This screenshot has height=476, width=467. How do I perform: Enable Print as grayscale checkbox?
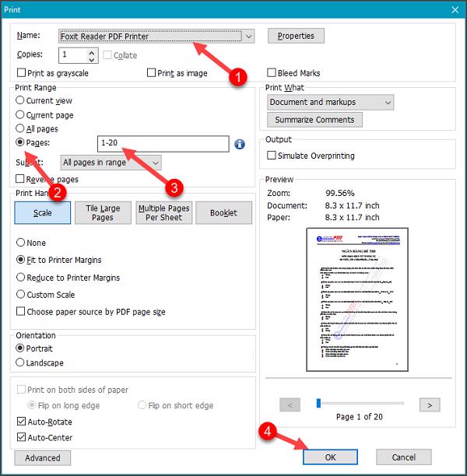coord(21,73)
